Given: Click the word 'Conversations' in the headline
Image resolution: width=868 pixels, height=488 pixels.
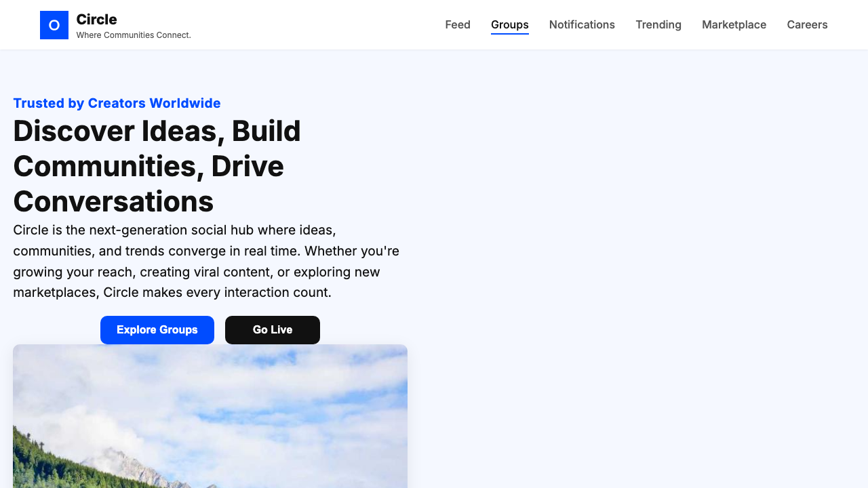Looking at the screenshot, I should [x=113, y=202].
